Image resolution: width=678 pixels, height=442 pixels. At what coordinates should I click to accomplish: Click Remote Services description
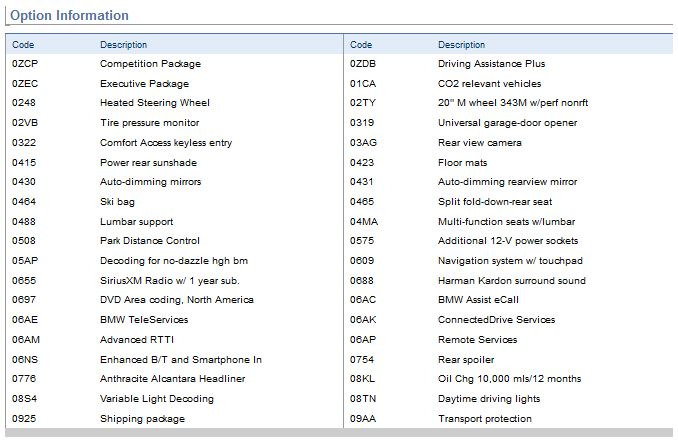click(478, 340)
